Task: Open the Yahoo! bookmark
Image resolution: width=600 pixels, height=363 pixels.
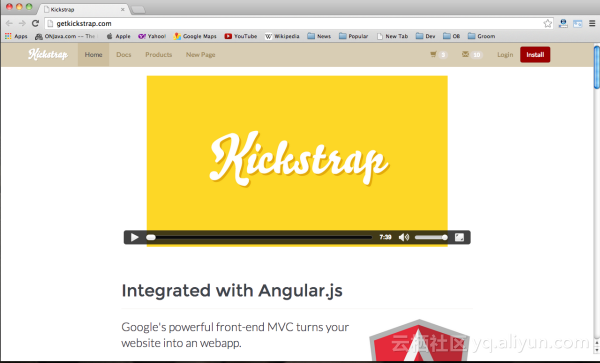Action: click(152, 36)
